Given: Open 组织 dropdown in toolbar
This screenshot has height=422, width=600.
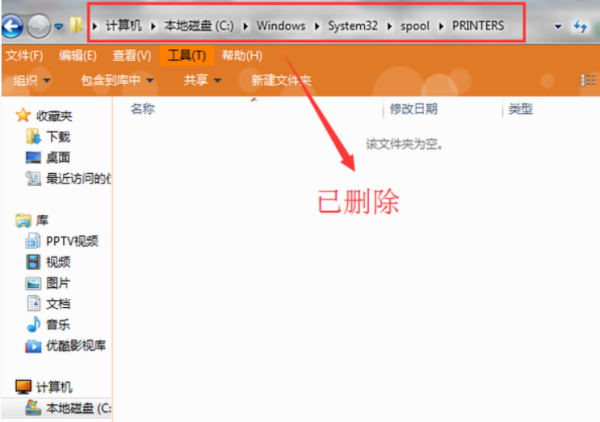Looking at the screenshot, I should (32, 80).
